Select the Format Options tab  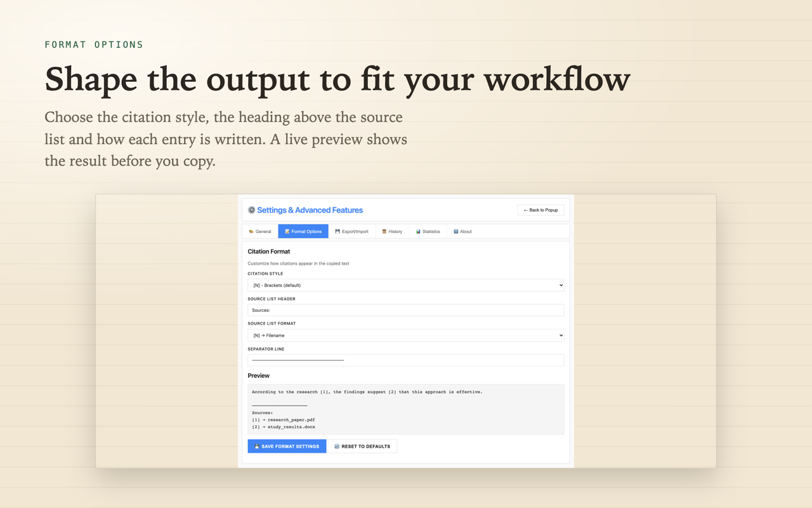303,232
